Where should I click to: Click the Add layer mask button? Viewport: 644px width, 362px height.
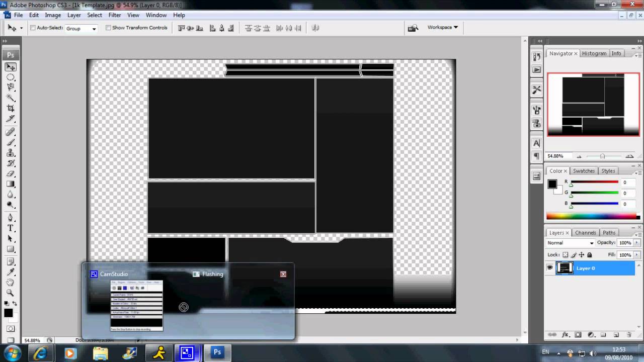(x=578, y=335)
